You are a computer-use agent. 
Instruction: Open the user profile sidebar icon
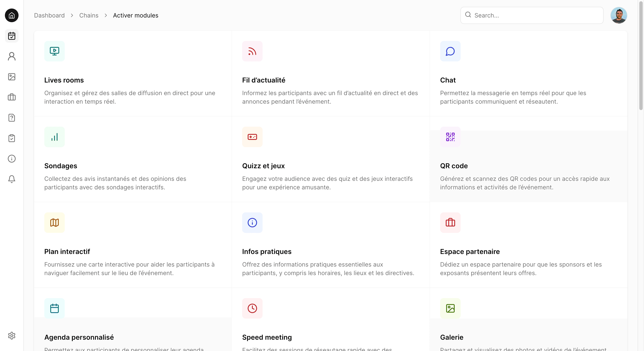click(11, 56)
